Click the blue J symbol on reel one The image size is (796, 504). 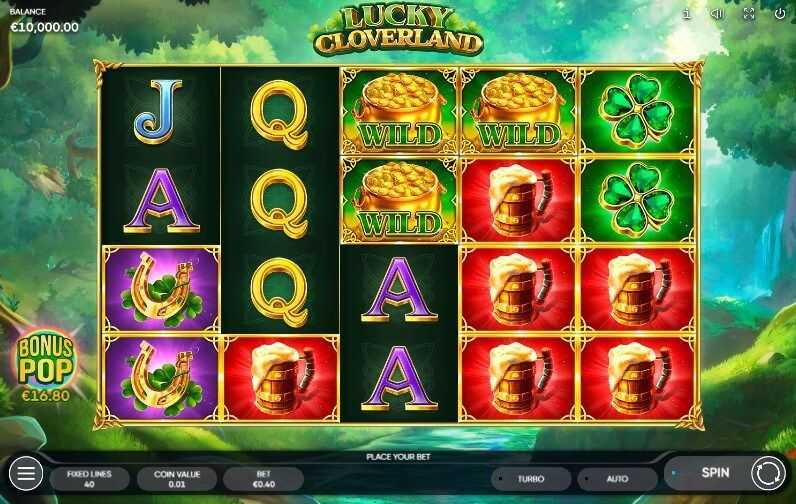click(x=160, y=112)
